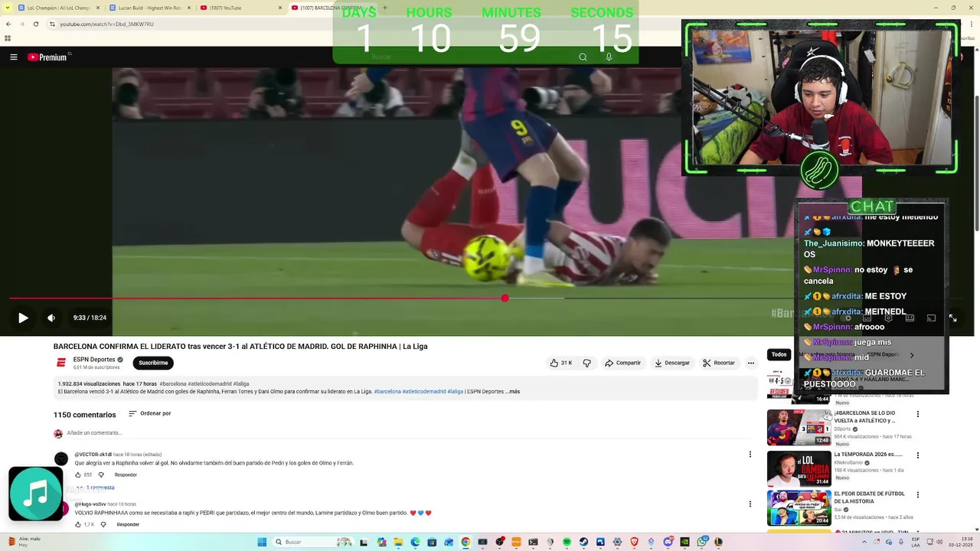980x551 pixels.
Task: Click the address bar youtube.com URL
Action: pyautogui.click(x=106, y=24)
